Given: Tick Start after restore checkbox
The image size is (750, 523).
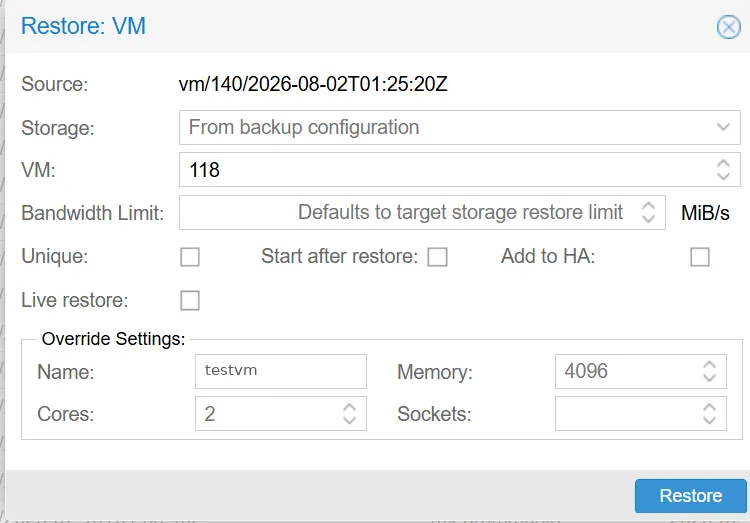Looking at the screenshot, I should [x=438, y=257].
